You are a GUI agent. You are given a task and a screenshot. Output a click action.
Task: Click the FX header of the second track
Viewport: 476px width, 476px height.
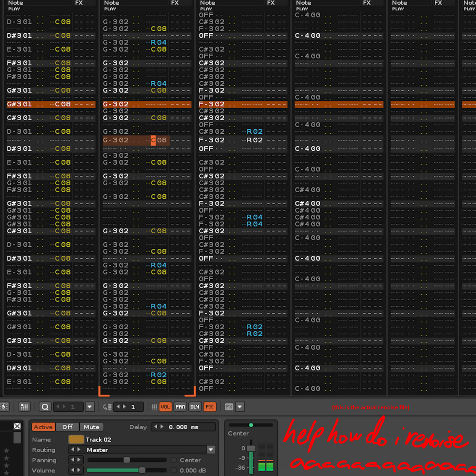175,3
